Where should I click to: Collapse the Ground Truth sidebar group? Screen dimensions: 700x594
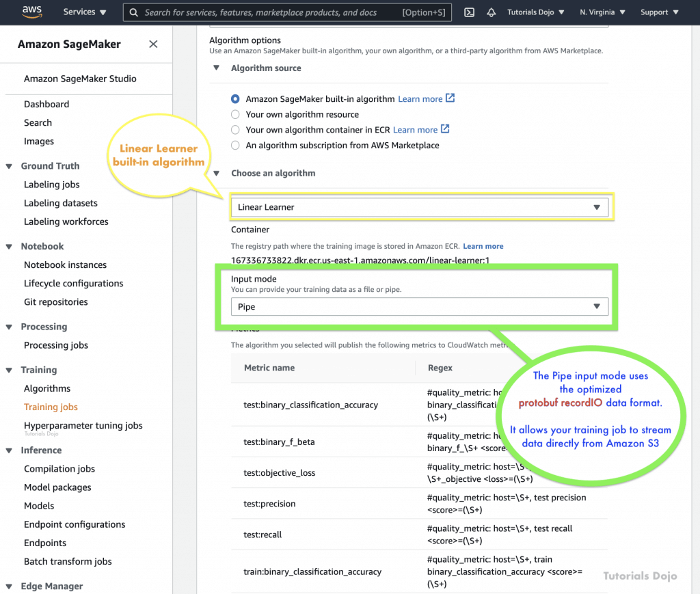tap(9, 166)
